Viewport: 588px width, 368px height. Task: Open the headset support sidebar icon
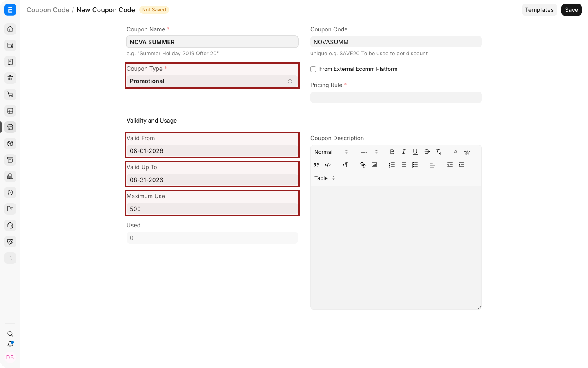(10, 225)
